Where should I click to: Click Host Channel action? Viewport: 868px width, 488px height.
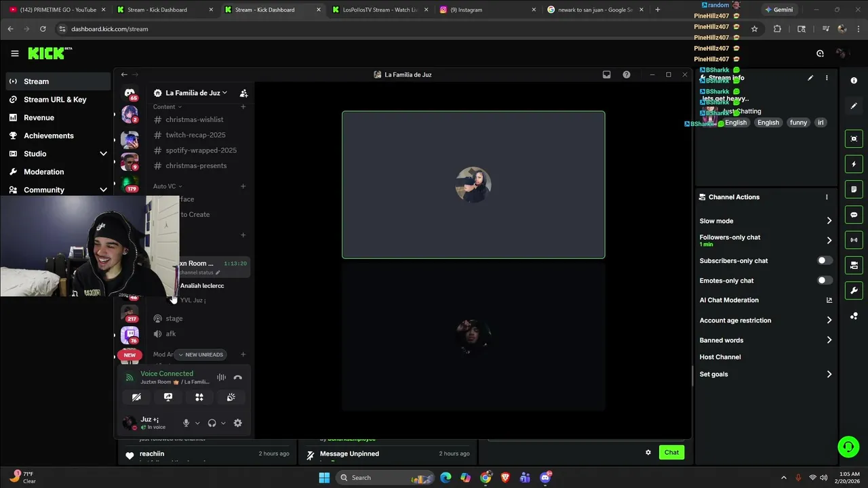point(720,357)
